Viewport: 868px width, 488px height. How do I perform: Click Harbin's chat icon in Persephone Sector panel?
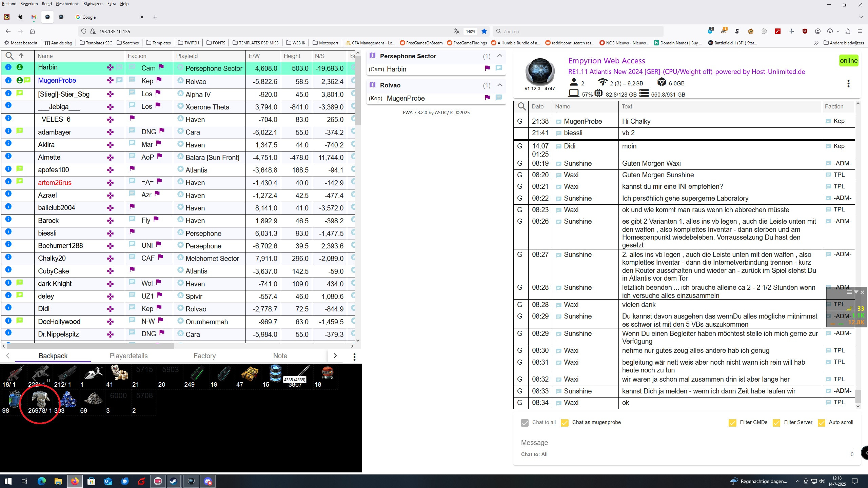(x=498, y=68)
